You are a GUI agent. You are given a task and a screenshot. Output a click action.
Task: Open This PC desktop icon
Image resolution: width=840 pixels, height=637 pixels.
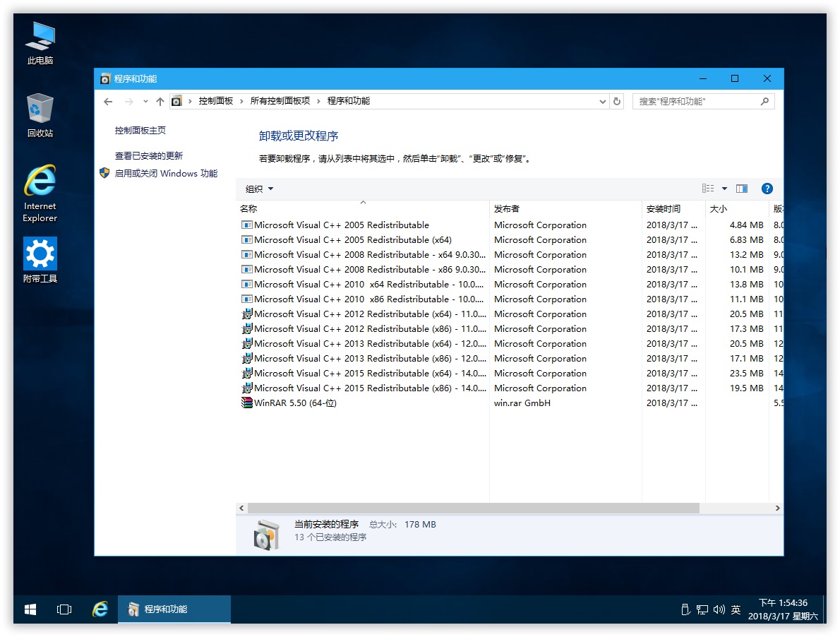click(40, 43)
